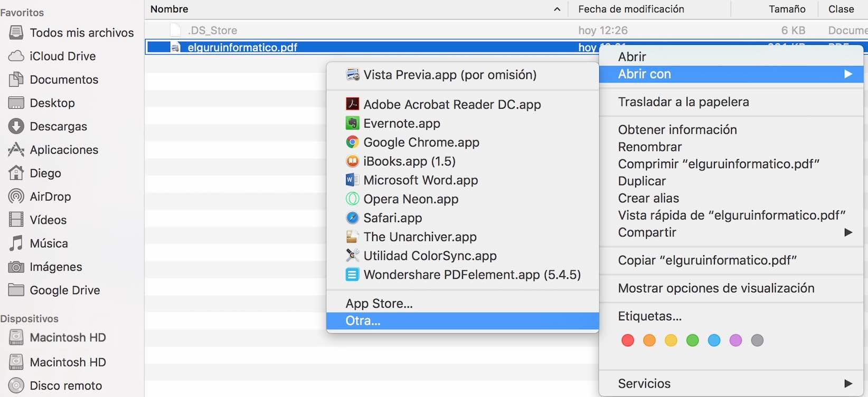Click the Favoritos section header
The image size is (868, 397).
tap(22, 13)
